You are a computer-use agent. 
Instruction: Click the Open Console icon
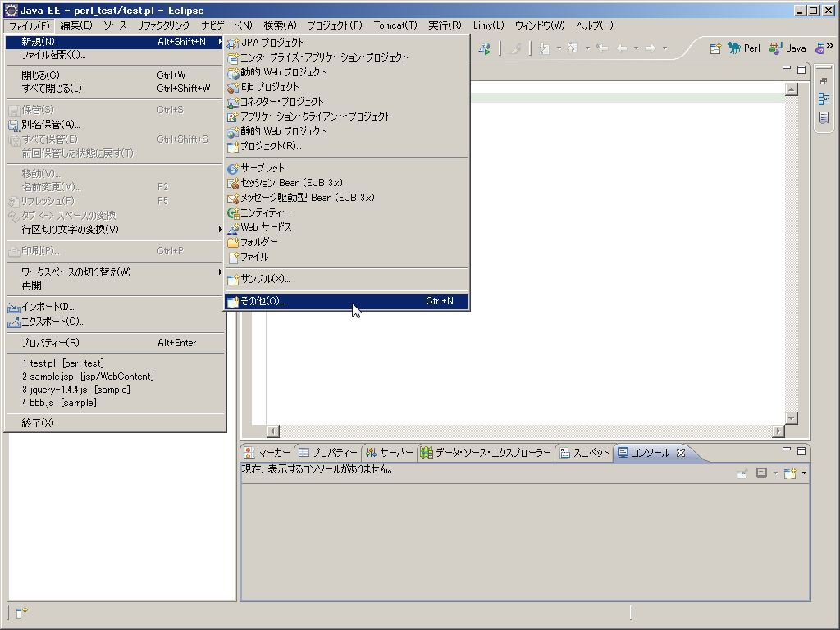click(x=790, y=473)
